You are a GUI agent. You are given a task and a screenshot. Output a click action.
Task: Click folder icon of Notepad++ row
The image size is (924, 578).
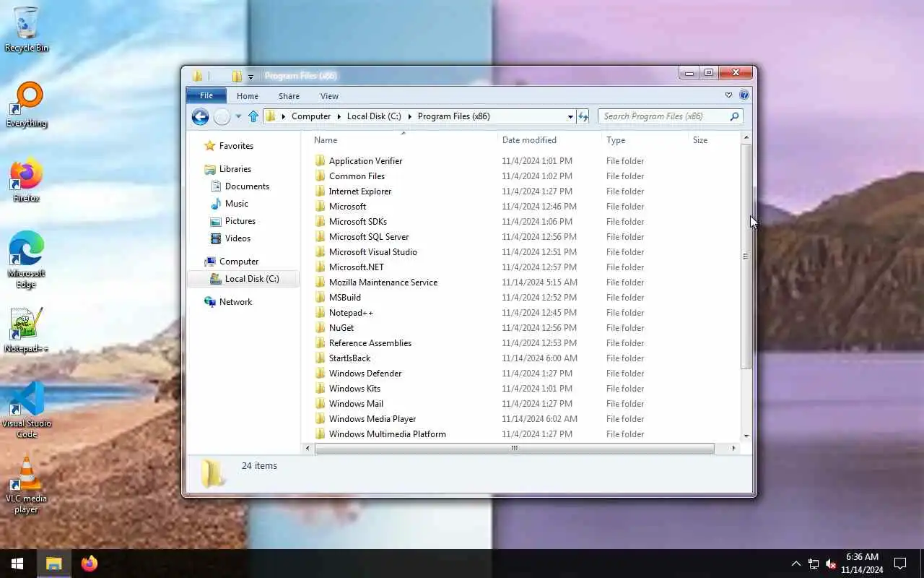[x=321, y=313]
